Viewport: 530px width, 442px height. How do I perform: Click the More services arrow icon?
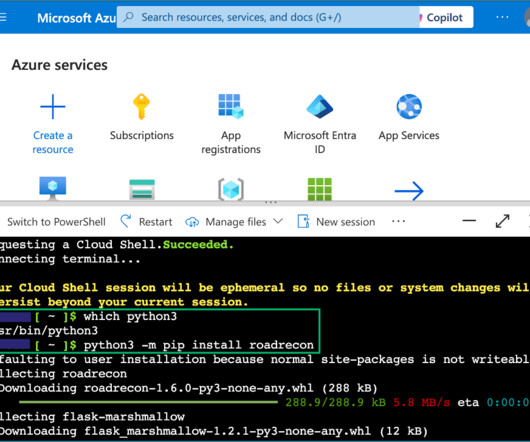[409, 191]
